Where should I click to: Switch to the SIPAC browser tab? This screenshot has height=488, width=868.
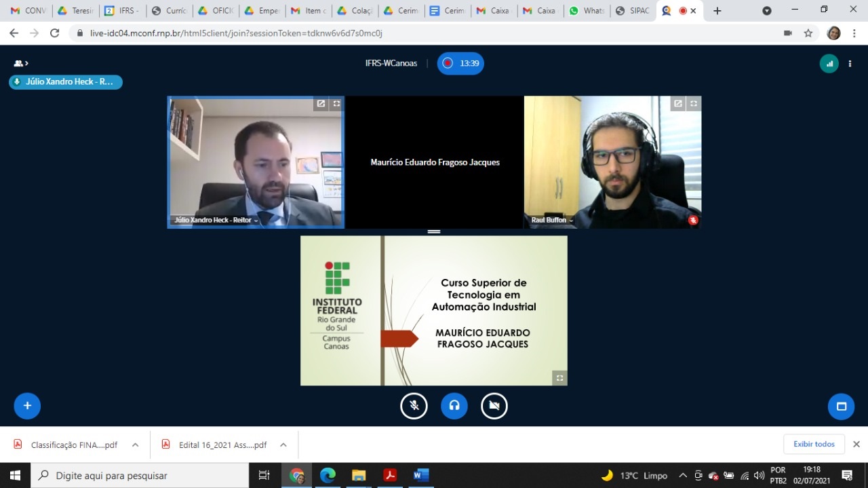point(632,11)
